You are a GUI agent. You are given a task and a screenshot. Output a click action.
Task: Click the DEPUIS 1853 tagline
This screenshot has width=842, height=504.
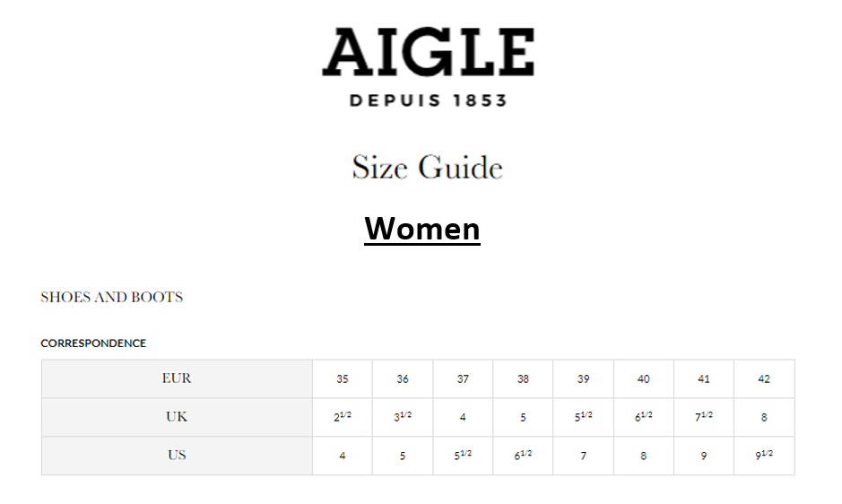pyautogui.click(x=428, y=100)
